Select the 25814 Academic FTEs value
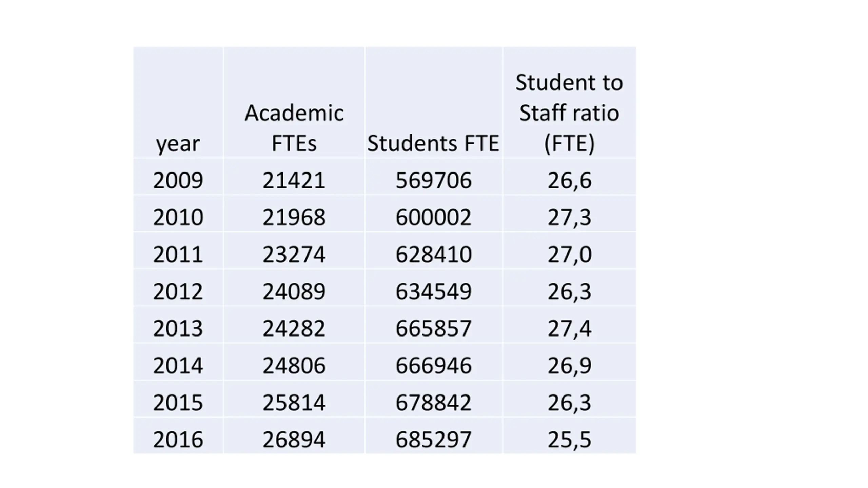Viewport: 868px width, 488px height. [x=294, y=403]
